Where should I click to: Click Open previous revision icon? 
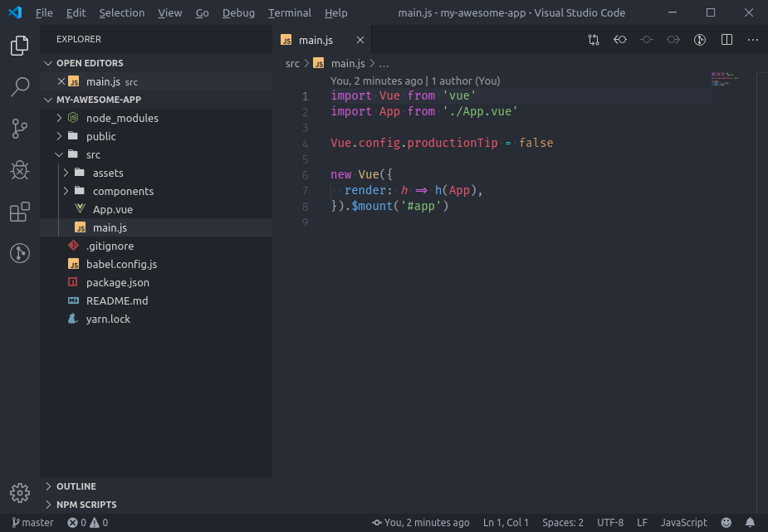(620, 40)
